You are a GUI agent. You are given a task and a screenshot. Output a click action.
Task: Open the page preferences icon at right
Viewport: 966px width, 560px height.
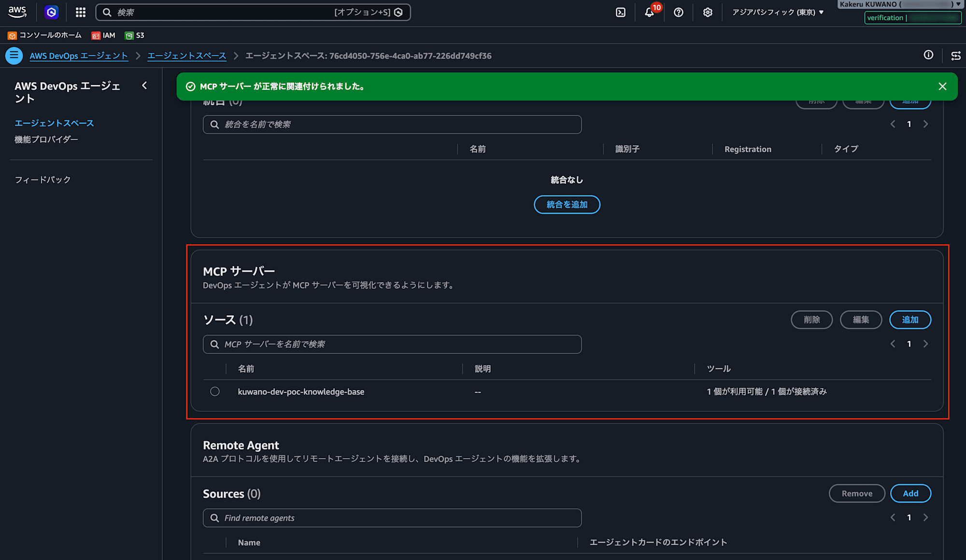pyautogui.click(x=956, y=56)
